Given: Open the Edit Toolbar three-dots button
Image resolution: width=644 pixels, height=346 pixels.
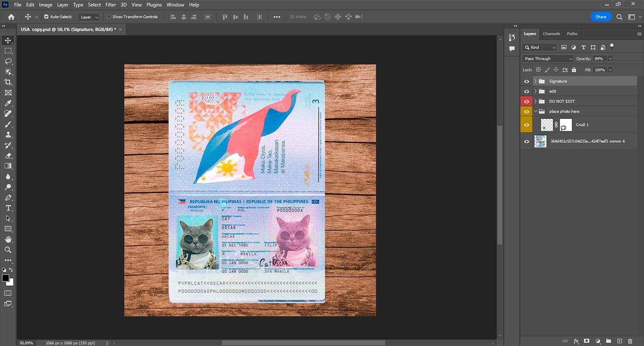Looking at the screenshot, I should pyautogui.click(x=8, y=260).
